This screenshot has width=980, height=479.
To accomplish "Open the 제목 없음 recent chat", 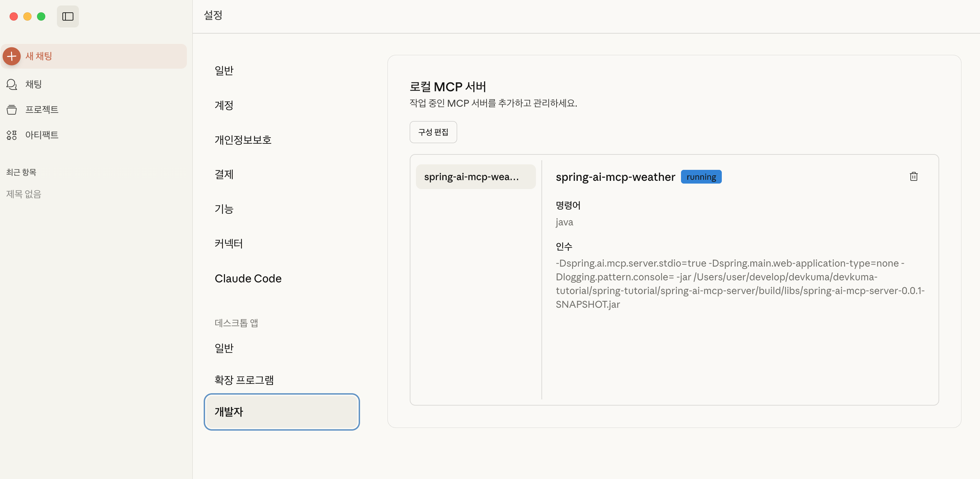I will point(24,194).
